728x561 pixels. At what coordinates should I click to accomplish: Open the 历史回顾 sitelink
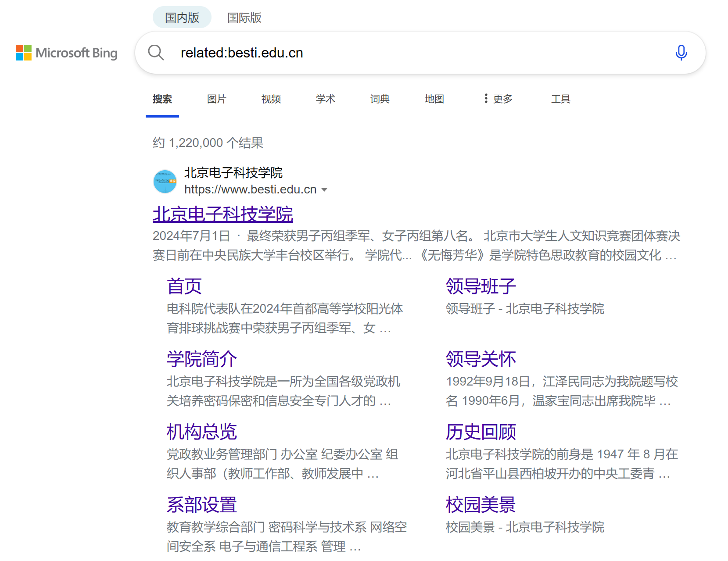pos(481,432)
